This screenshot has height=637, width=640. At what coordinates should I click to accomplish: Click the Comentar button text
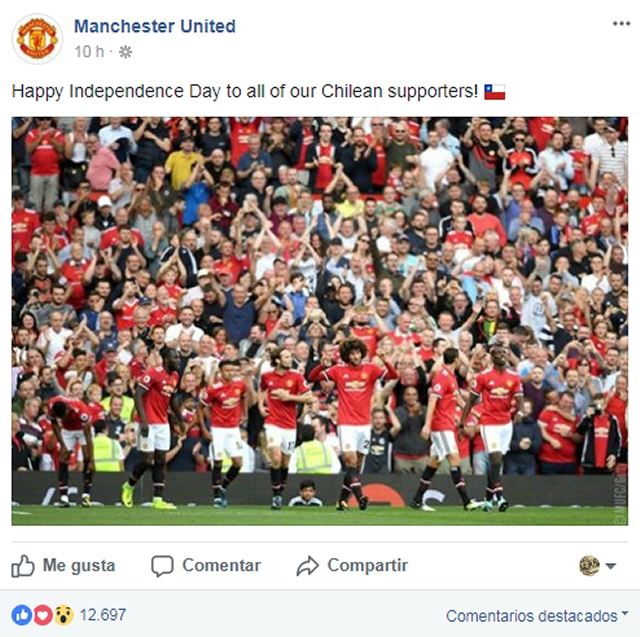tap(221, 566)
